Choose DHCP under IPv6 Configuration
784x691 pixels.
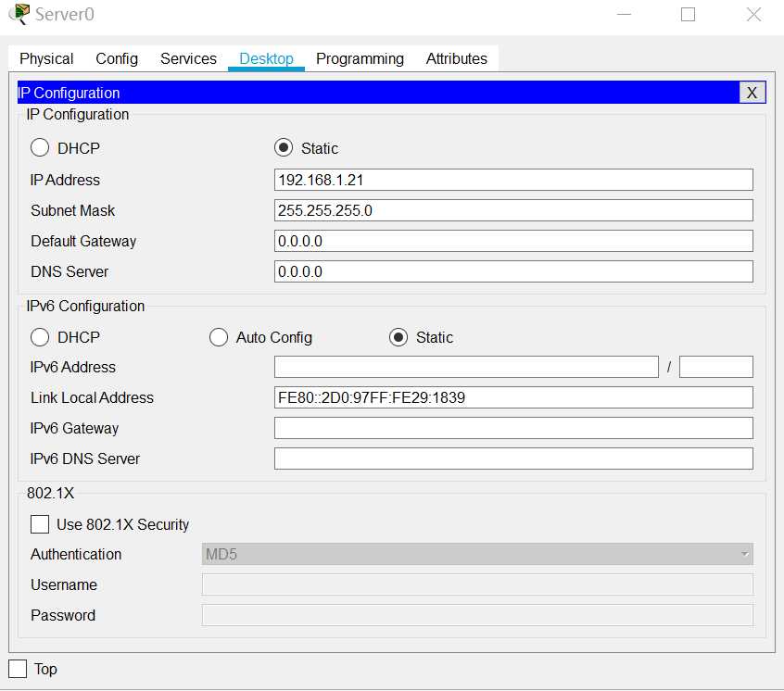click(40, 337)
